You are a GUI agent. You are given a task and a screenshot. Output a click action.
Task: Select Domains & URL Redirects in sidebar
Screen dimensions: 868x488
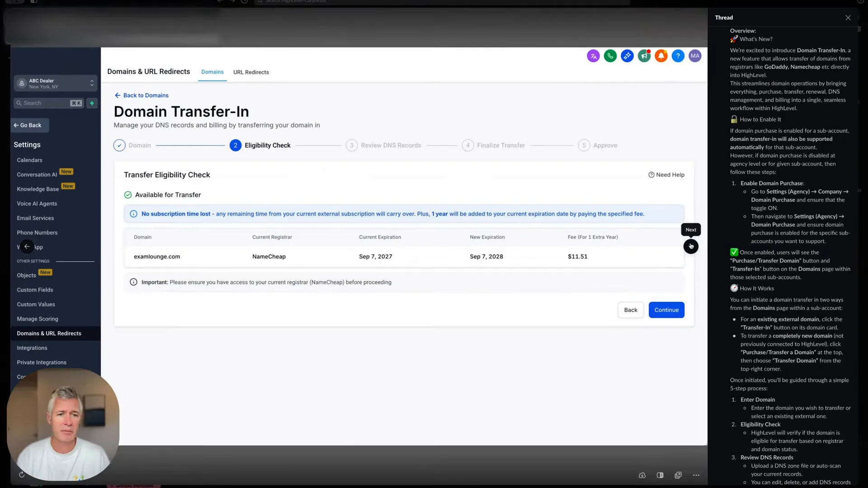(x=55, y=333)
